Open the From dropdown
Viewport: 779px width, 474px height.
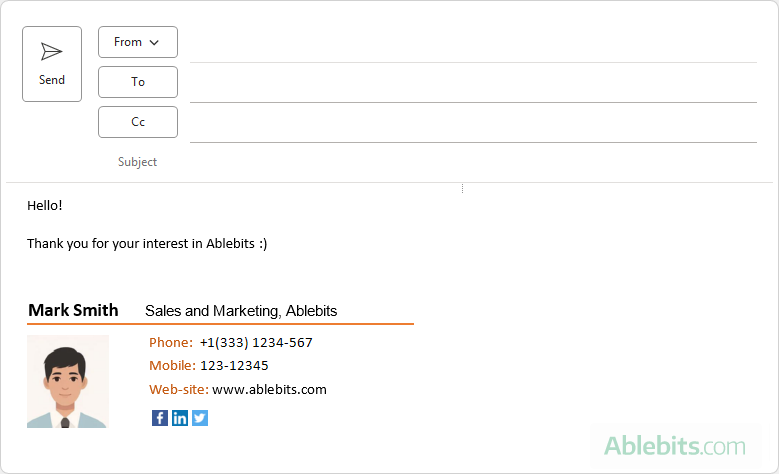click(x=137, y=42)
